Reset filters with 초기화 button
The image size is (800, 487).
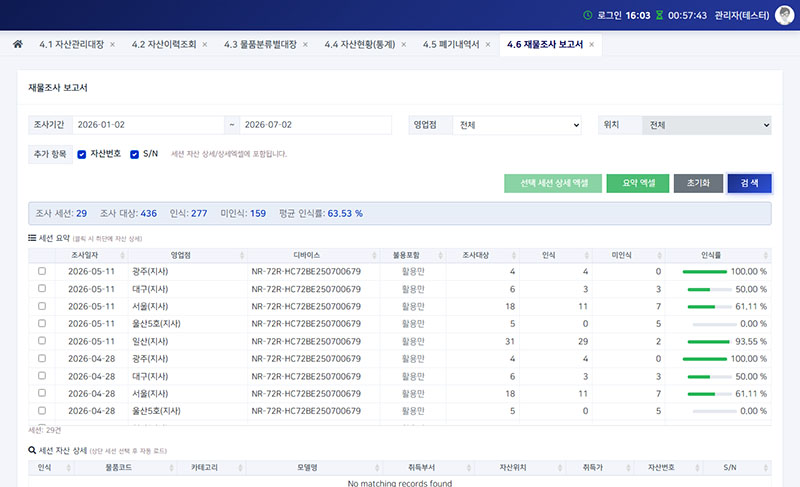(x=698, y=183)
